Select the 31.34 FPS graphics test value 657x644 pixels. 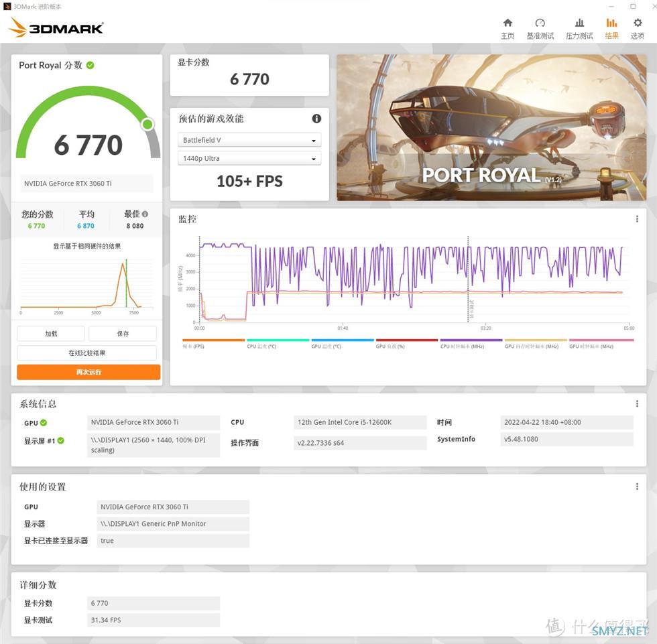pyautogui.click(x=154, y=620)
